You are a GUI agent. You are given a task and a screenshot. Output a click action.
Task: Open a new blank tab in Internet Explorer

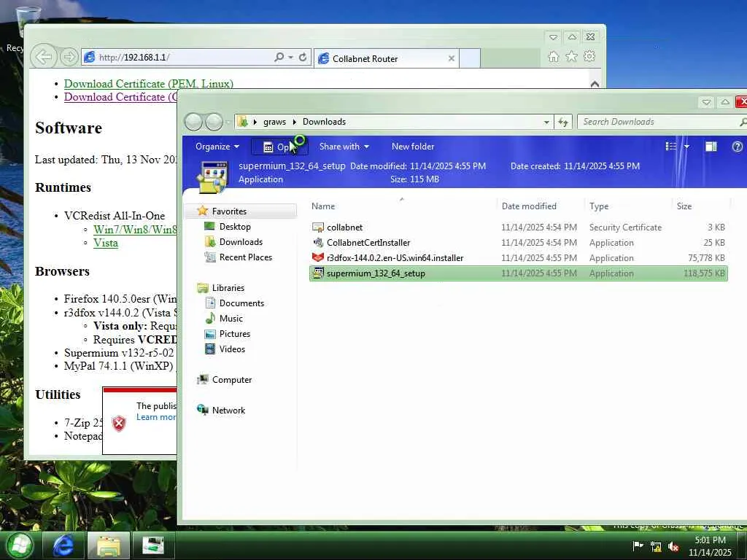pos(470,58)
